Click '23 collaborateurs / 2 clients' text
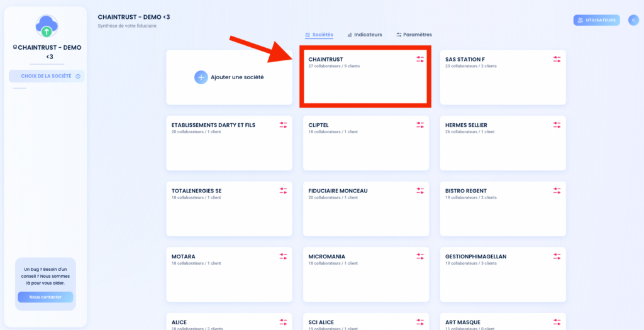644x330 pixels. (x=470, y=66)
